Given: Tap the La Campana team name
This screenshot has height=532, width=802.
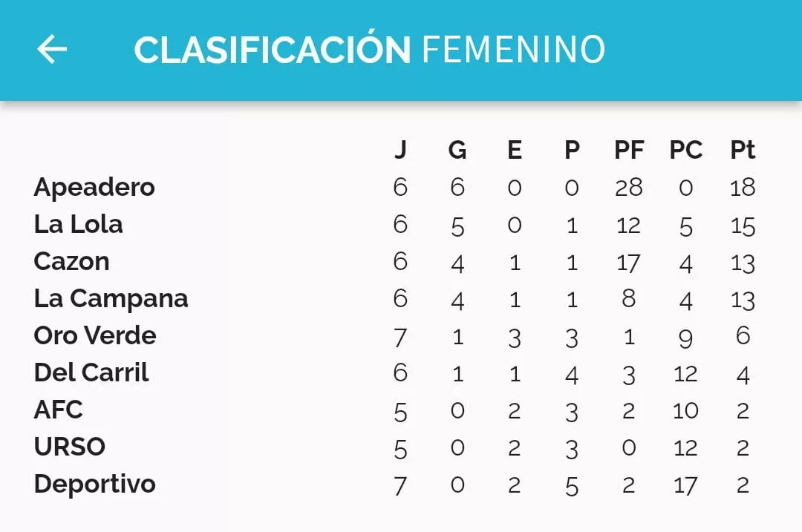Looking at the screenshot, I should click(x=111, y=298).
